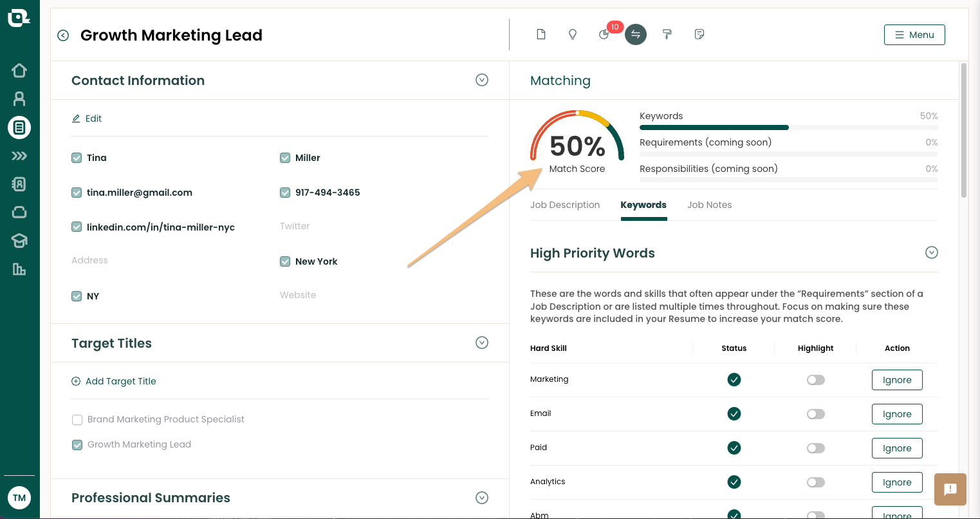Select the Keywords tab
The image size is (980, 519).
coord(643,205)
